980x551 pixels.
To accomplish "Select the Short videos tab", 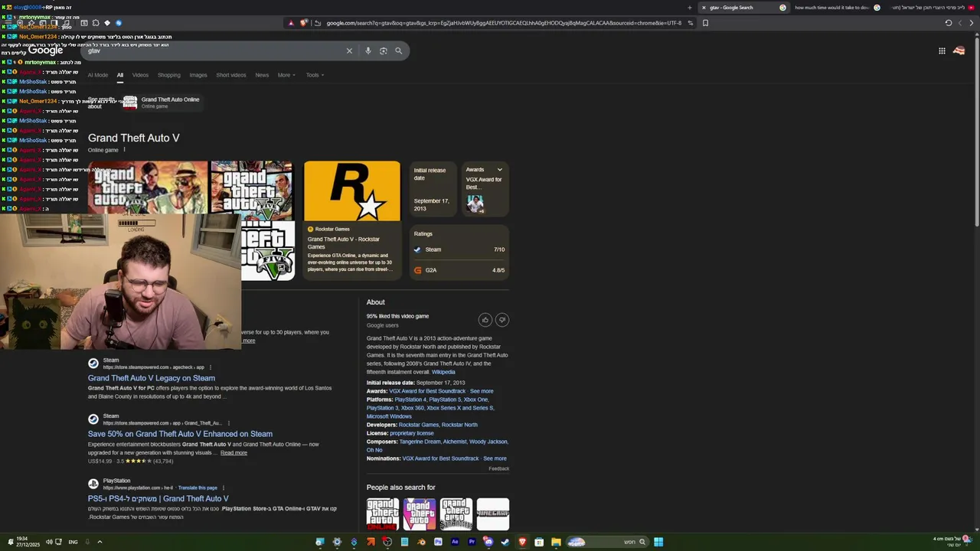I will [x=231, y=75].
